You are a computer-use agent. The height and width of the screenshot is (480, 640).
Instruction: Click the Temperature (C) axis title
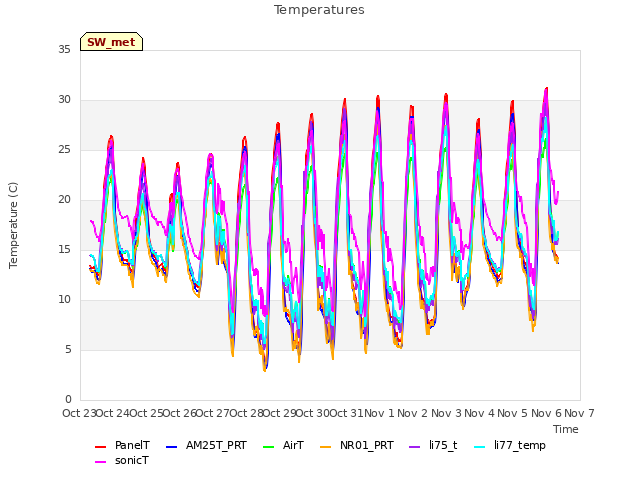point(13,225)
